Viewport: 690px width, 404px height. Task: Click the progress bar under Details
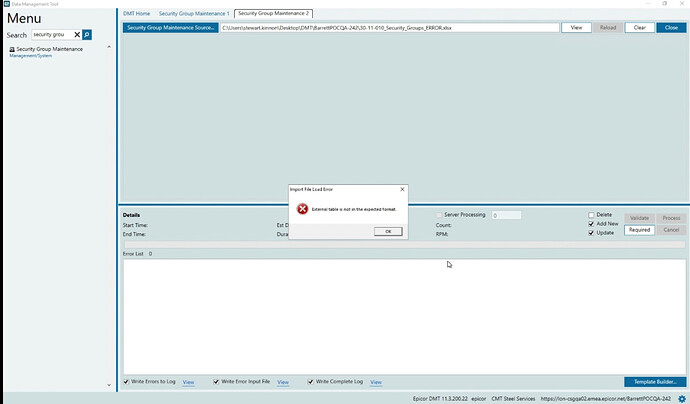pyautogui.click(x=404, y=244)
